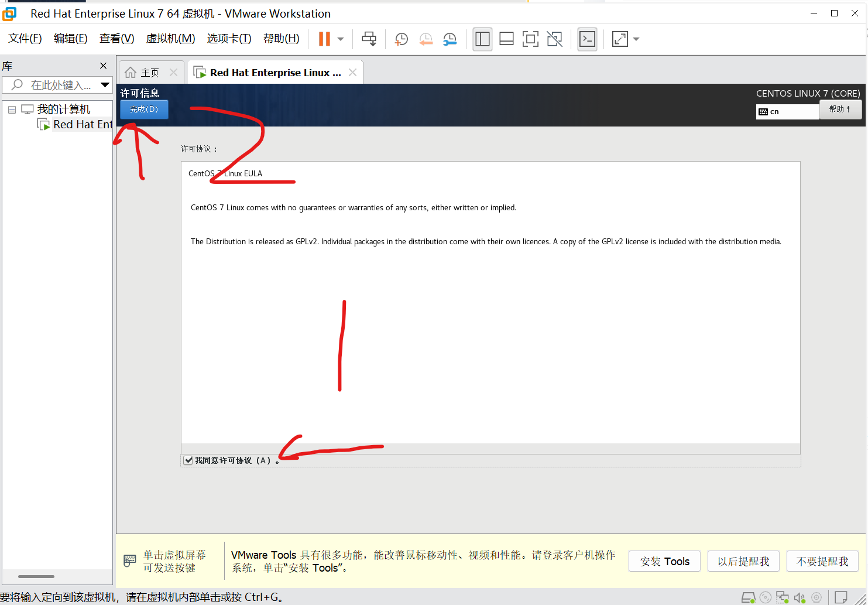Click the 安装 Tools button
The width and height of the screenshot is (868, 605).
click(664, 560)
